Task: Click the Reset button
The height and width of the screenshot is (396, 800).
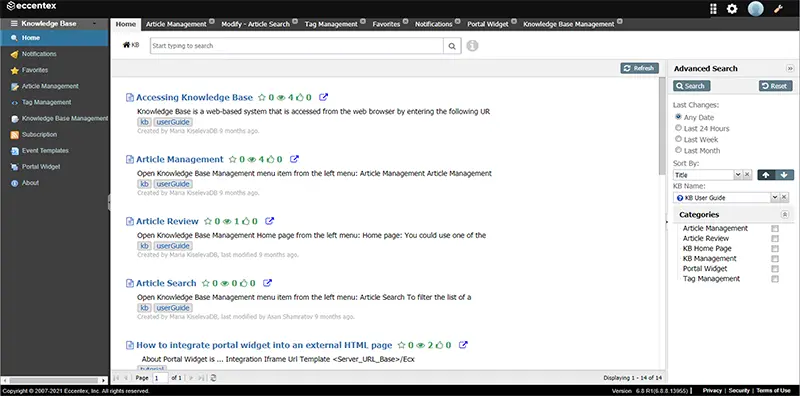Action: point(776,86)
